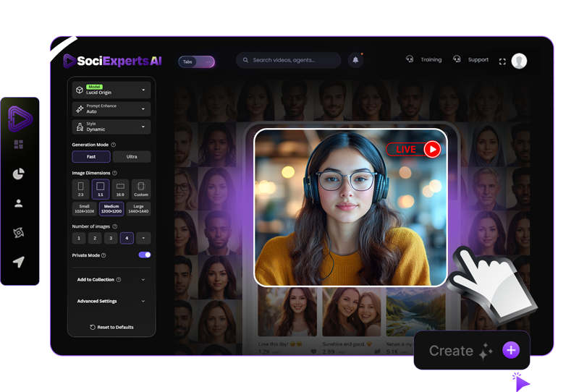Click the user profile sidebar icon
579x392 pixels.
point(19,203)
